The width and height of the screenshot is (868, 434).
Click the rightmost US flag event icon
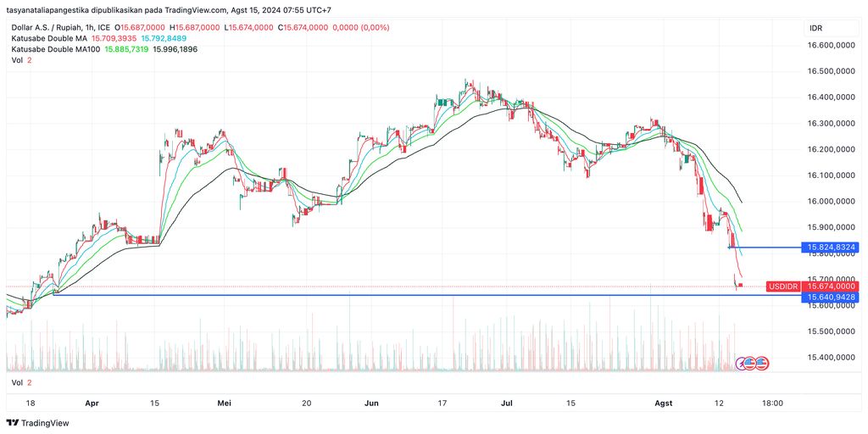pos(761,363)
